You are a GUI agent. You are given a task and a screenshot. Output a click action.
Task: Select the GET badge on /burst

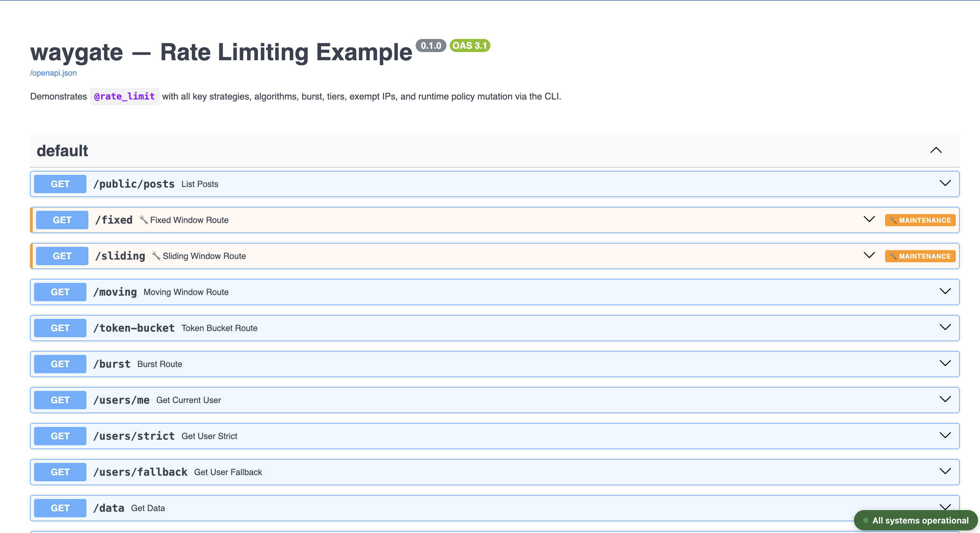pos(60,364)
